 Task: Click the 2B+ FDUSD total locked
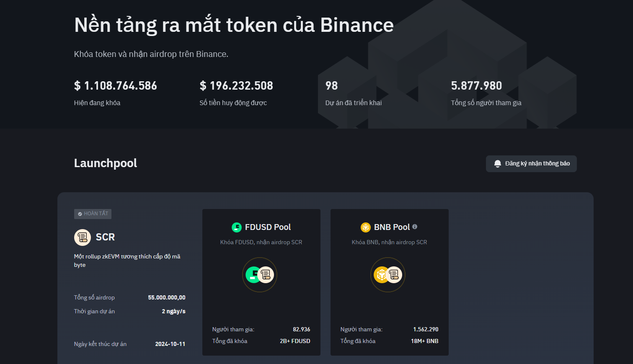click(x=295, y=341)
